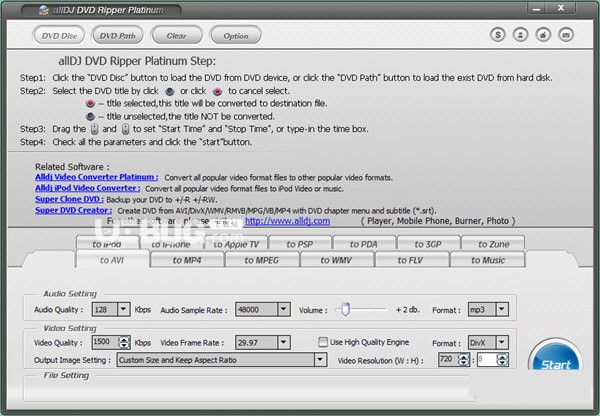Open the video Format DivX dropdown
The height and width of the screenshot is (416, 600).
click(502, 343)
